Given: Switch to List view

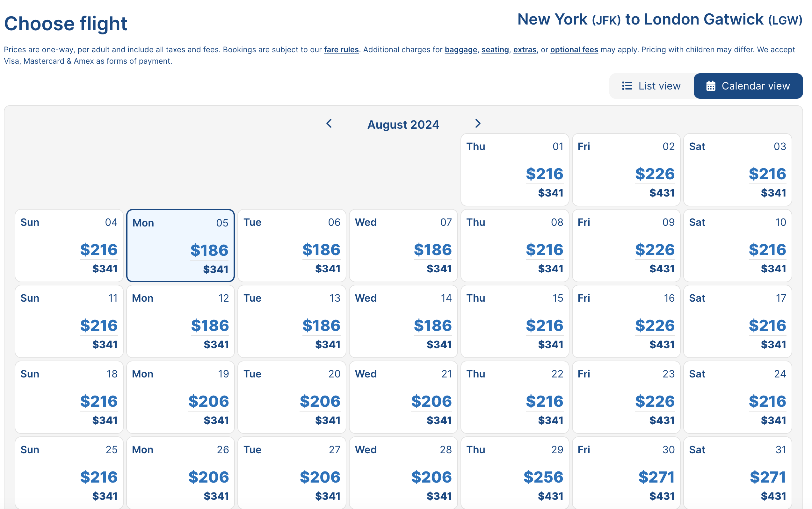Looking at the screenshot, I should tap(651, 86).
